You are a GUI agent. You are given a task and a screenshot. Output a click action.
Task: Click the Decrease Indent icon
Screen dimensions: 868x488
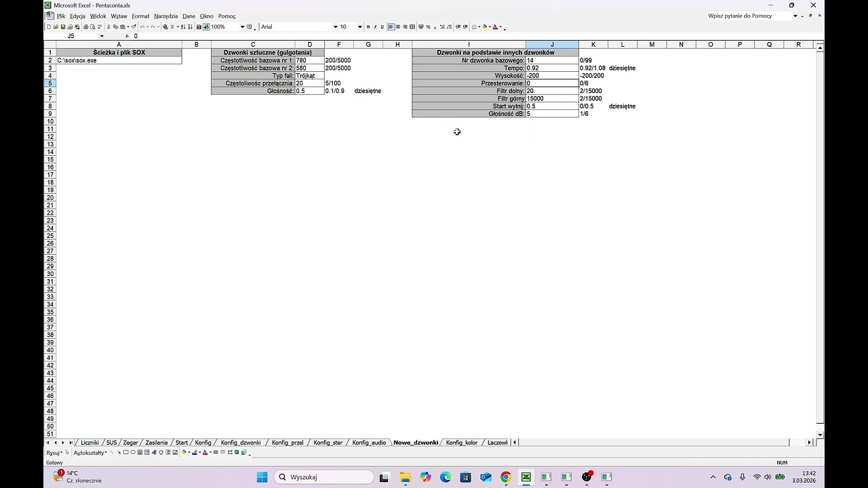pyautogui.click(x=458, y=27)
